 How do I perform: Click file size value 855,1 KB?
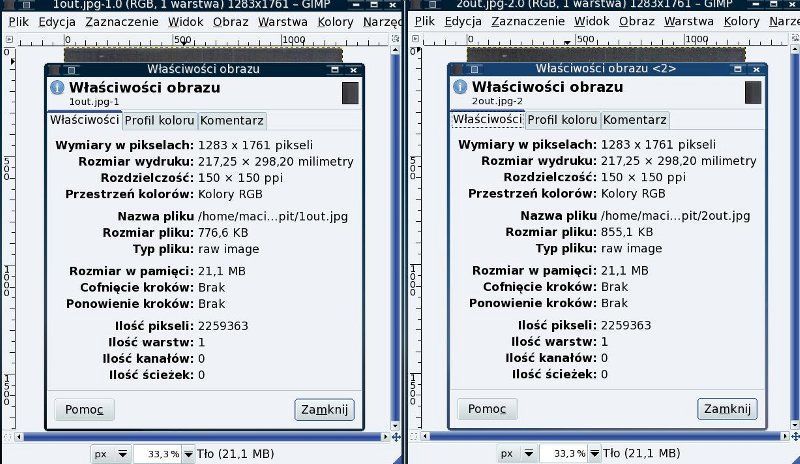tap(627, 232)
